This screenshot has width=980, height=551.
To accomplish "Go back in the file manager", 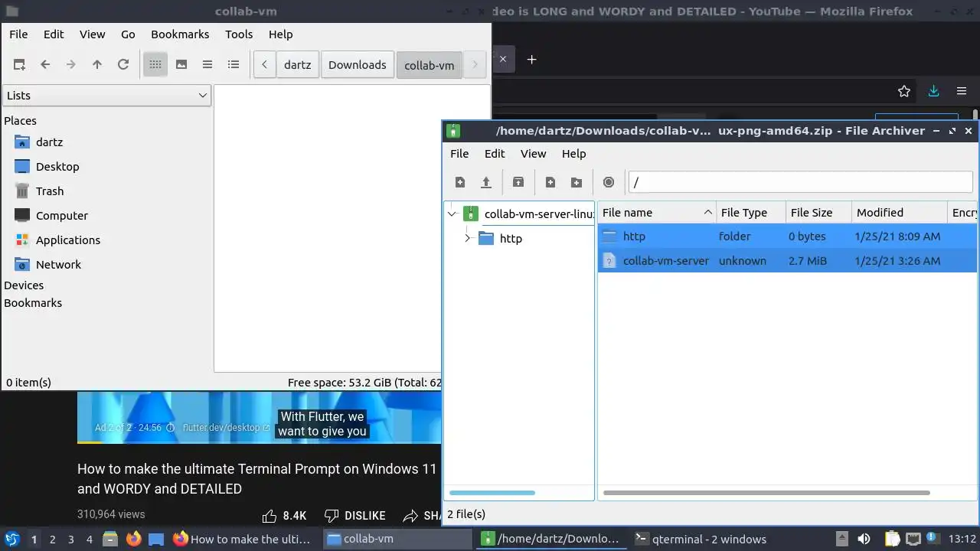I will pos(45,65).
